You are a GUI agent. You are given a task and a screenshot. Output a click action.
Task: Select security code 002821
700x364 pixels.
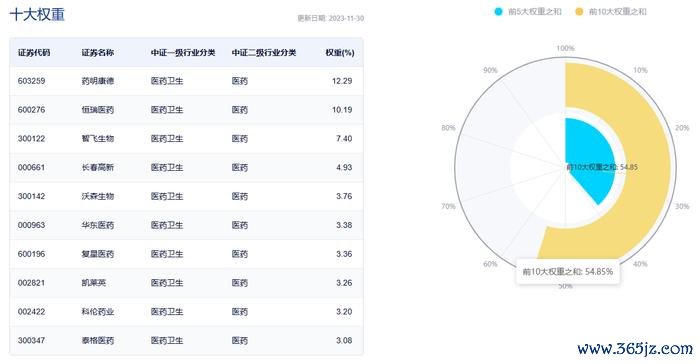(x=31, y=283)
